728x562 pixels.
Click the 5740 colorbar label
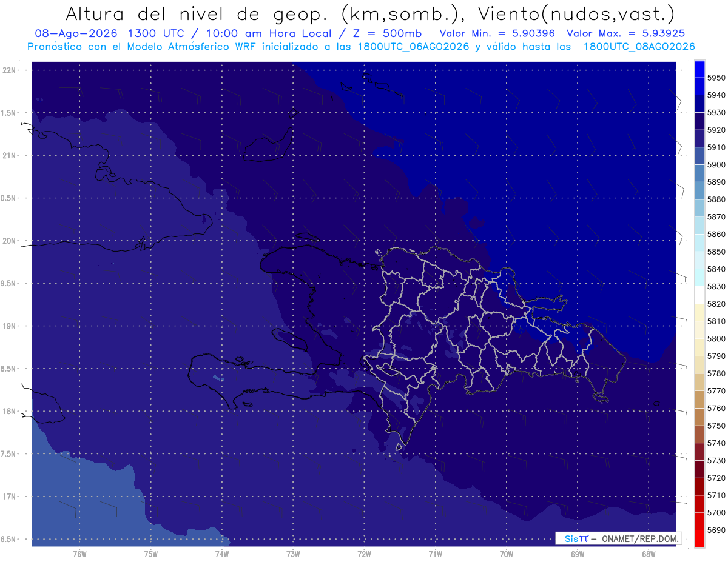716,443
